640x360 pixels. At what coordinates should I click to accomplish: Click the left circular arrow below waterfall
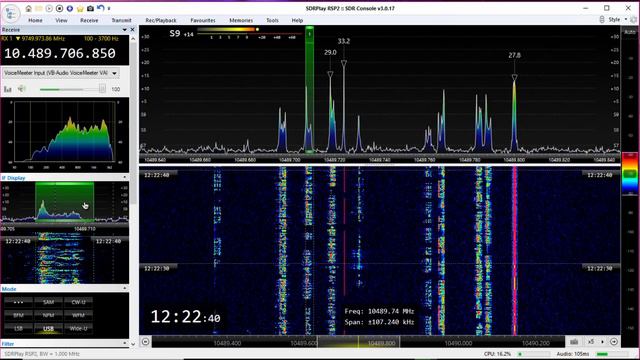click(x=145, y=342)
